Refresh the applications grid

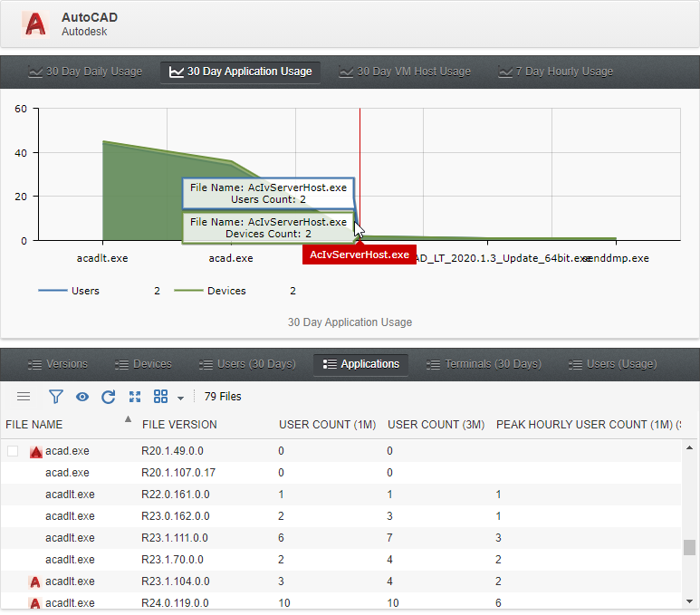click(109, 397)
